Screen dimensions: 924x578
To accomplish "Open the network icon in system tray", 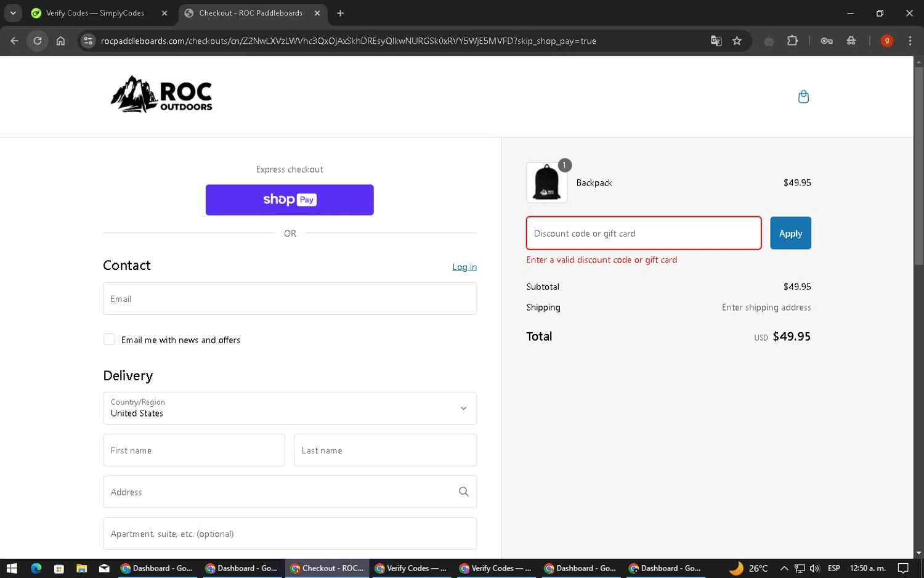I will (x=800, y=568).
